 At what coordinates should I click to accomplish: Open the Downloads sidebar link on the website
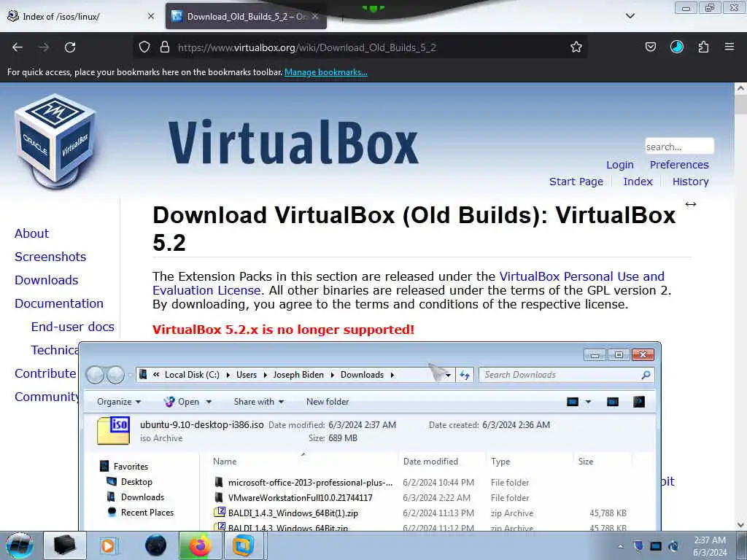[x=46, y=280]
